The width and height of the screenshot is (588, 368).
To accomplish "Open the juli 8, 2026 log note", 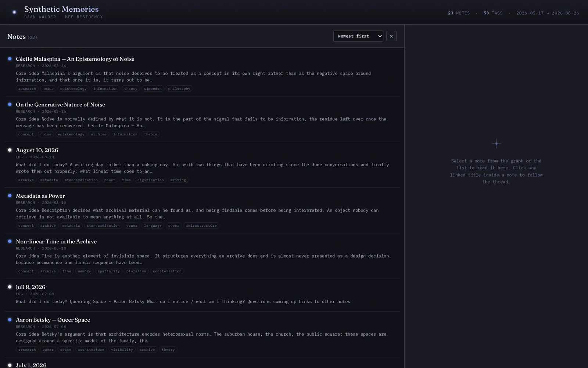I will tap(31, 287).
